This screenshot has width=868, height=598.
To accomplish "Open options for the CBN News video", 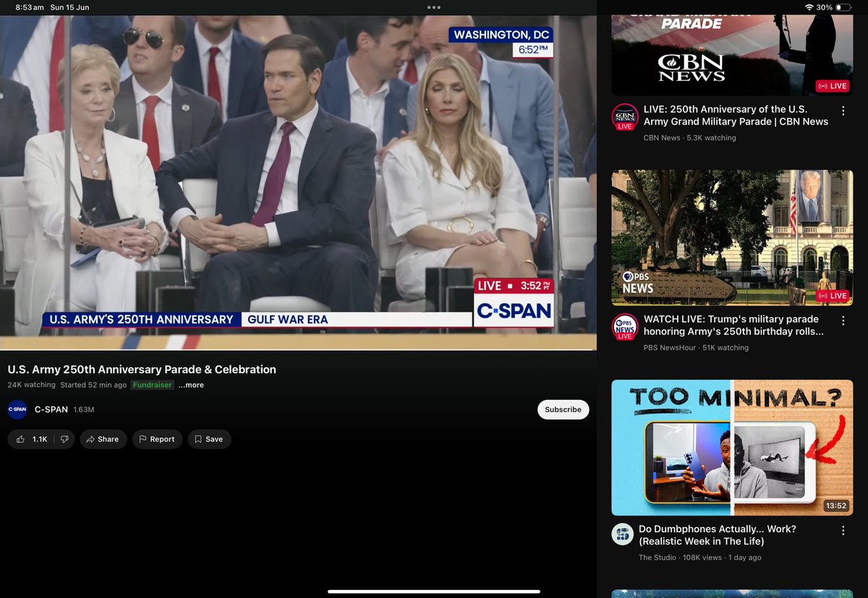I will pyautogui.click(x=843, y=111).
